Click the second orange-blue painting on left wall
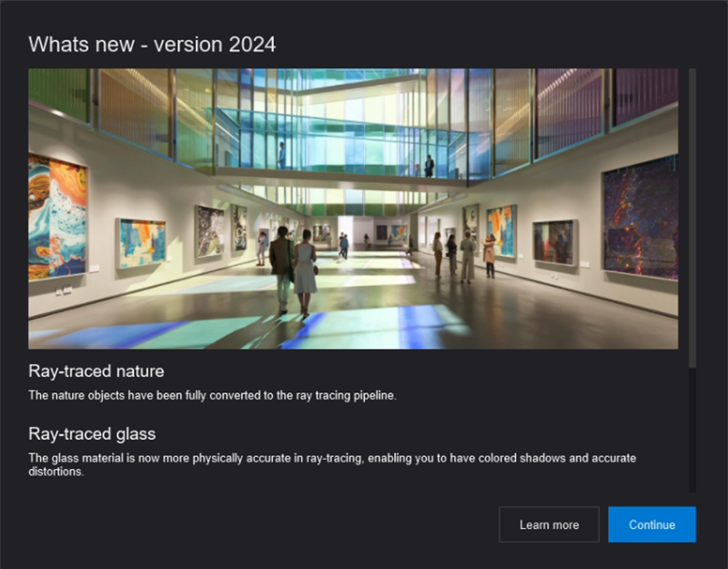 pos(142,243)
